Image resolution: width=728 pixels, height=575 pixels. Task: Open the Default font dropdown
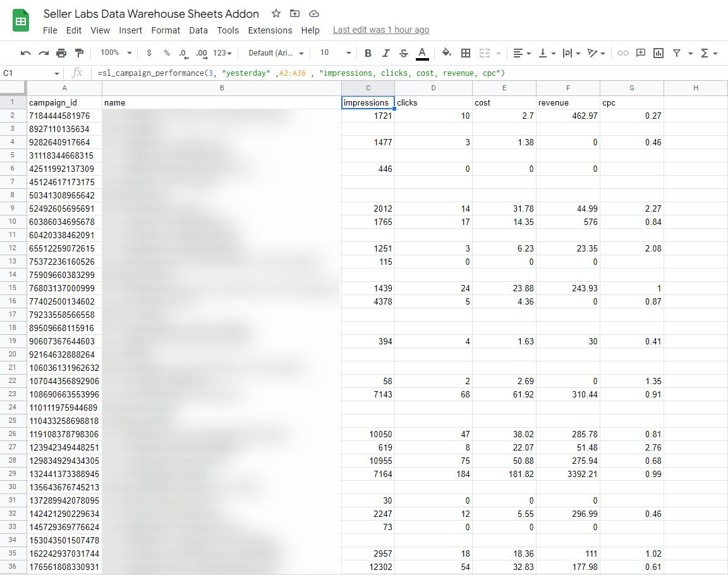click(x=276, y=53)
